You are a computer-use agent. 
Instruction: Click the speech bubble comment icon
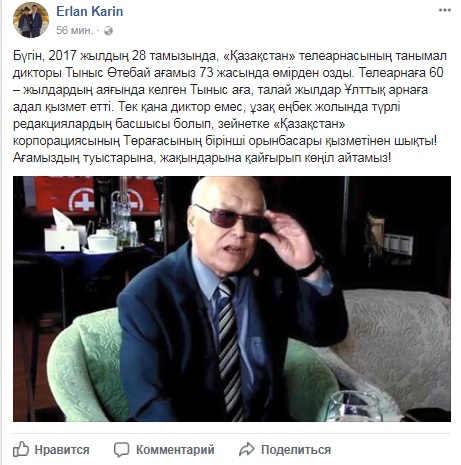[x=121, y=449]
